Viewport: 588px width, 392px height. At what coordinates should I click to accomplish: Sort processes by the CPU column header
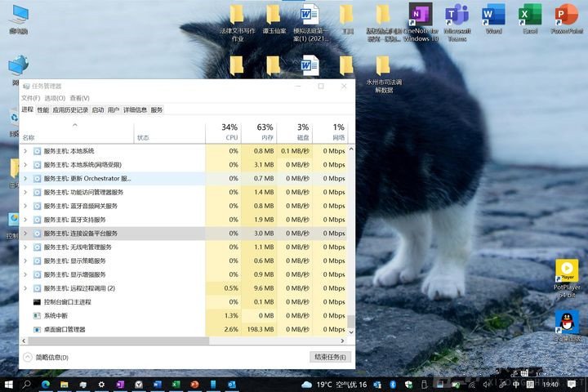229,131
